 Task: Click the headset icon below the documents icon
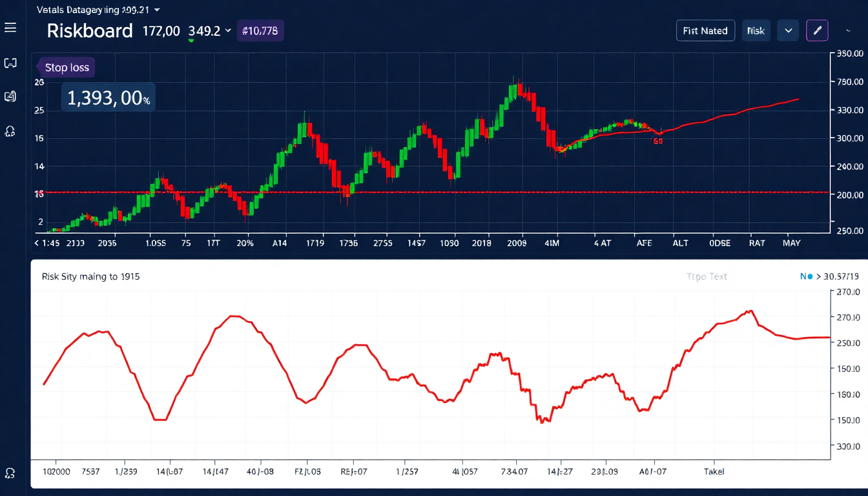coord(10,131)
